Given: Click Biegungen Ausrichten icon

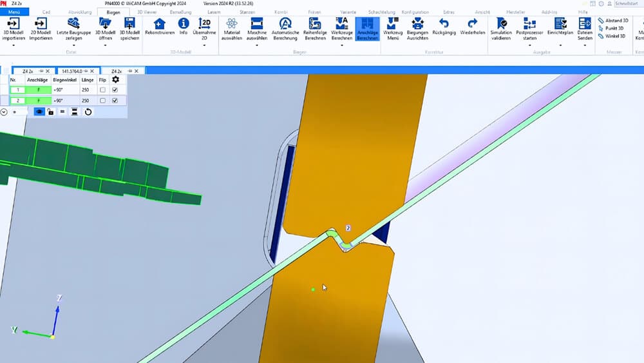Looking at the screenshot, I should [417, 23].
